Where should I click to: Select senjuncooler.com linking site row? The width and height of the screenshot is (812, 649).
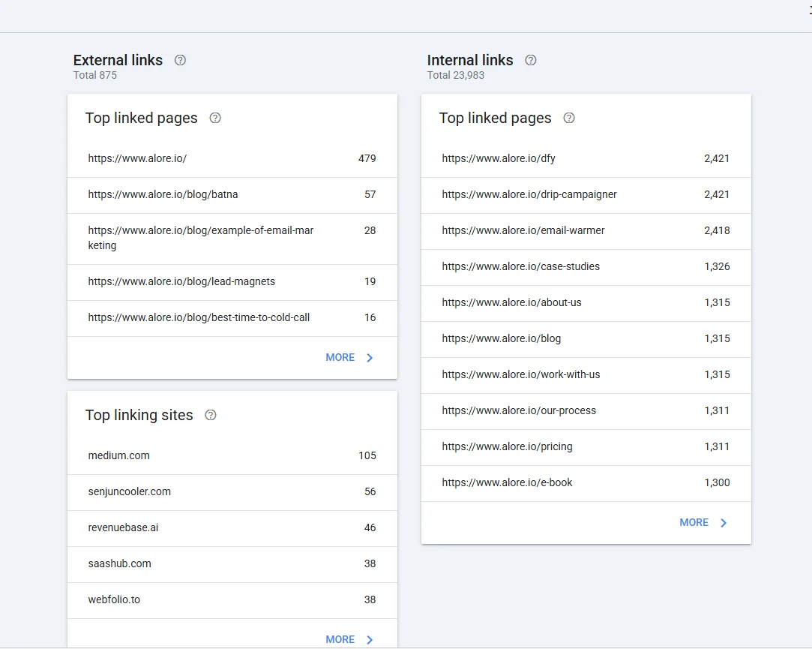pyautogui.click(x=232, y=492)
